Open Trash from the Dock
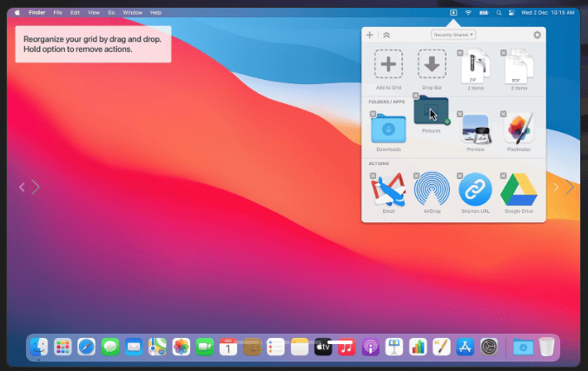The image size is (588, 371). pos(547,347)
